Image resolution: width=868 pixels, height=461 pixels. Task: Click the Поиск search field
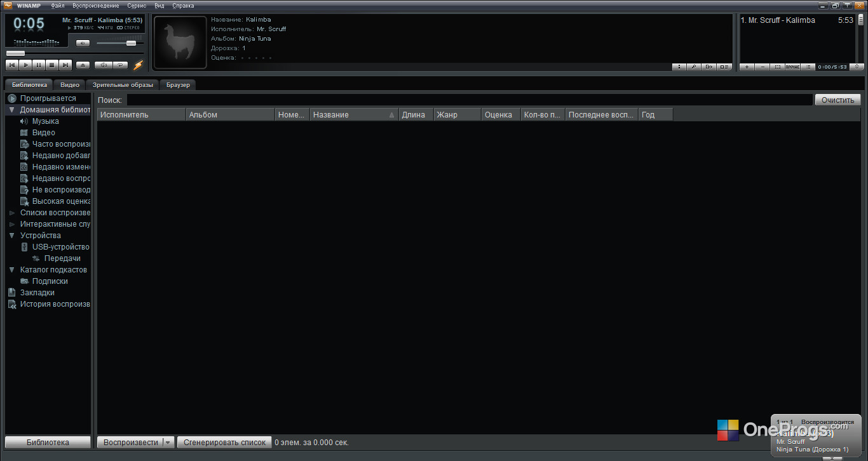click(x=470, y=100)
